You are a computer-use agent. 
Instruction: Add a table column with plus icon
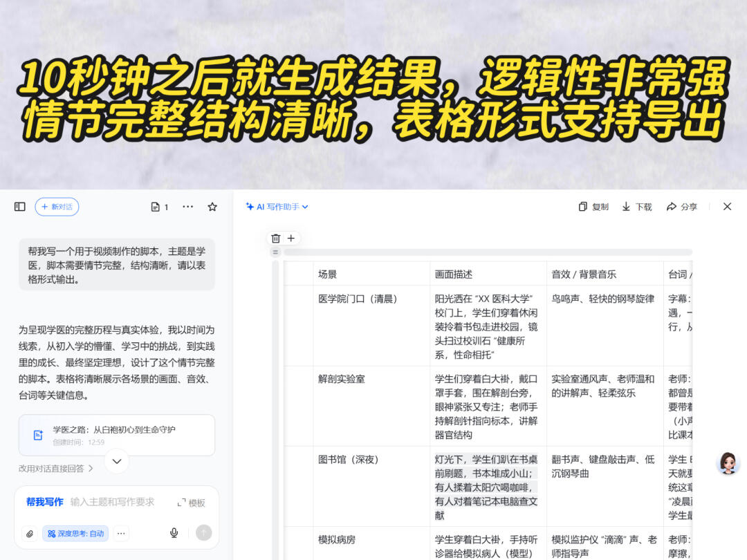pyautogui.click(x=291, y=238)
